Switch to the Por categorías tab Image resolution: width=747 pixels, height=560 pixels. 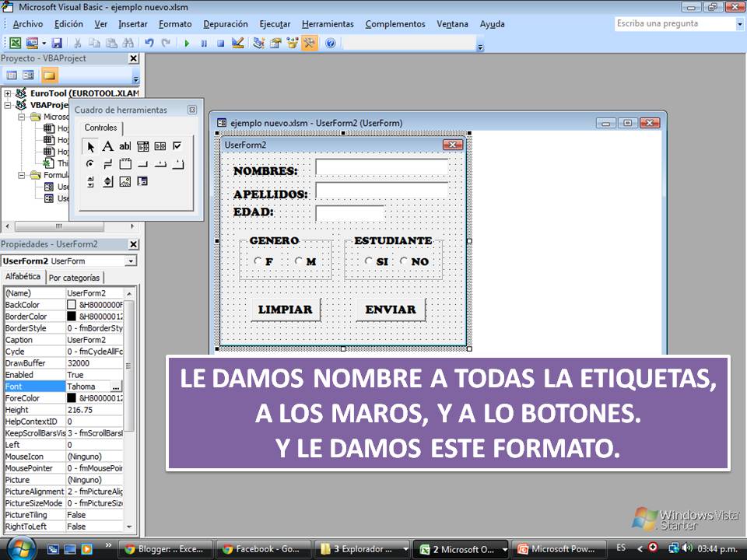coord(75,277)
